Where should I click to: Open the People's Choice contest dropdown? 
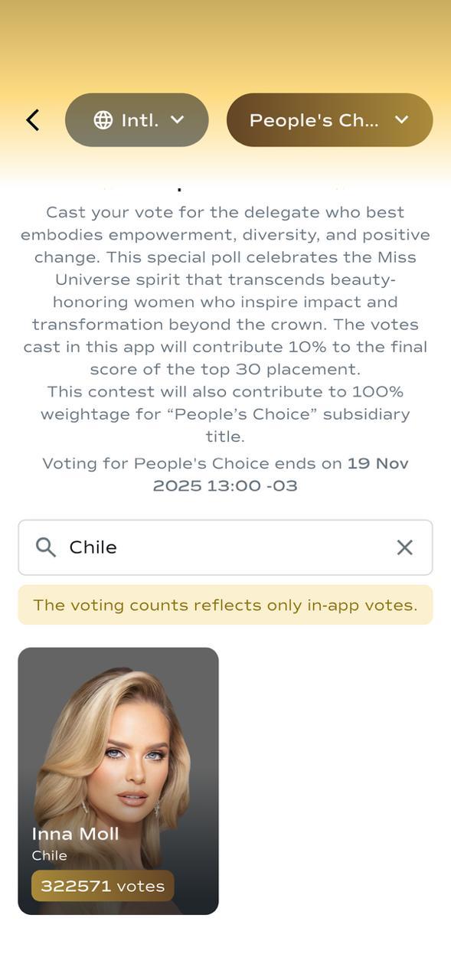(x=329, y=119)
